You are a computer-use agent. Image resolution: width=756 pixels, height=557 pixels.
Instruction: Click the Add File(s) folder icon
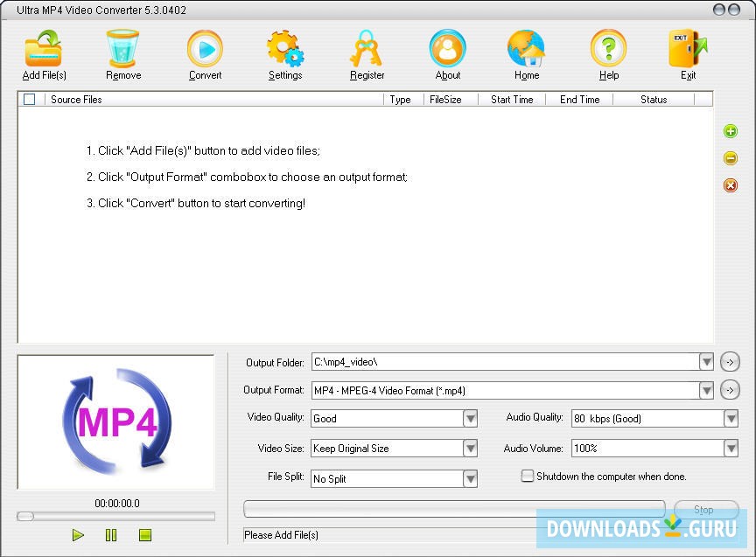pyautogui.click(x=44, y=48)
